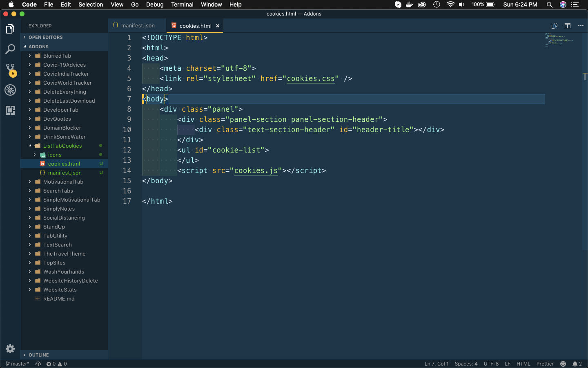Expand the WashYourhands folder
This screenshot has height=368, width=588.
point(64,272)
